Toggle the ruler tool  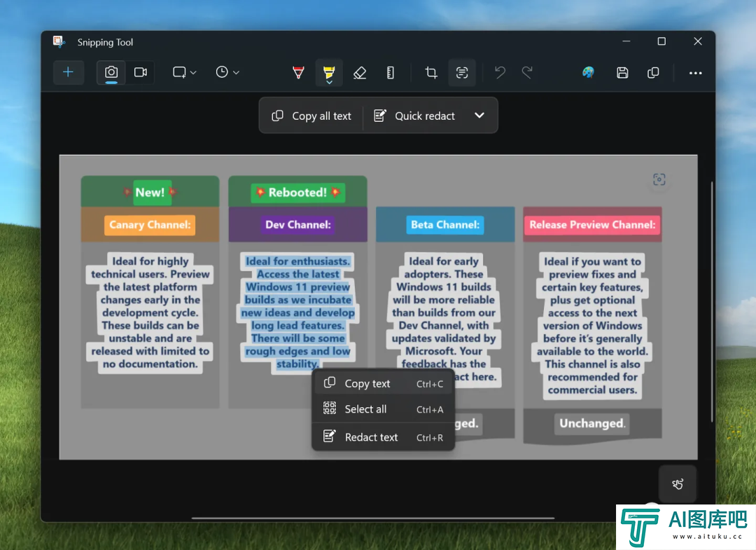click(x=391, y=72)
